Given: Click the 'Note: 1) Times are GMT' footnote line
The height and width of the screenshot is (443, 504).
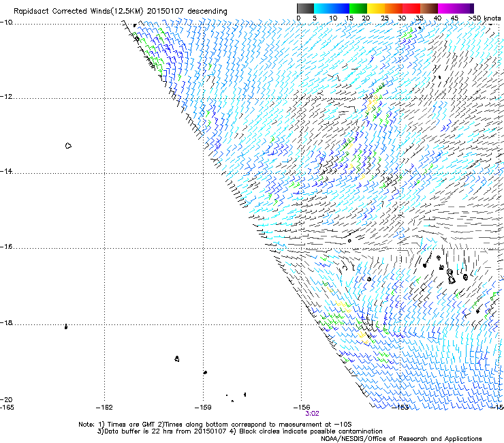Looking at the screenshot, I should 215,425.
